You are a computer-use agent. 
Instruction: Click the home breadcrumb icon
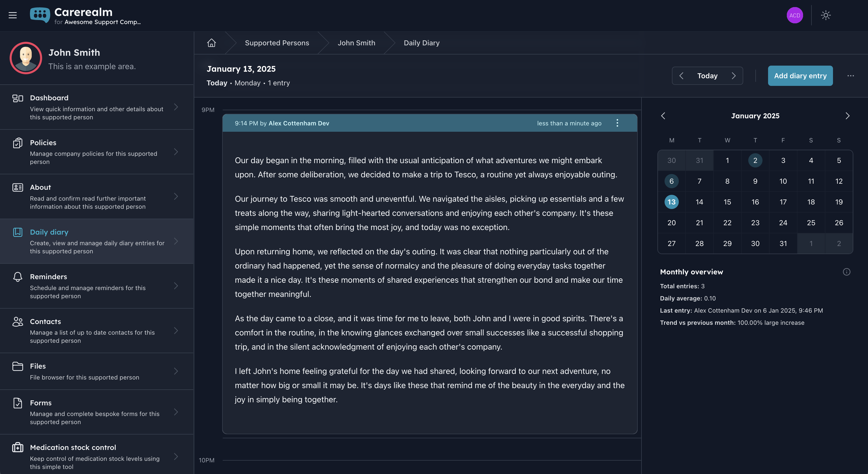click(x=211, y=43)
